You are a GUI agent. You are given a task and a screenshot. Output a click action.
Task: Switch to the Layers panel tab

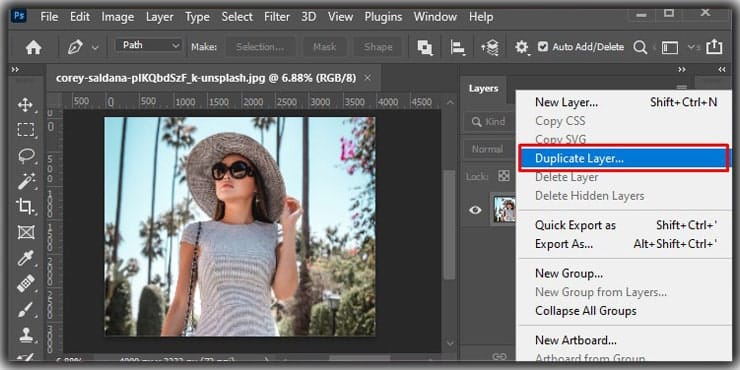click(483, 89)
